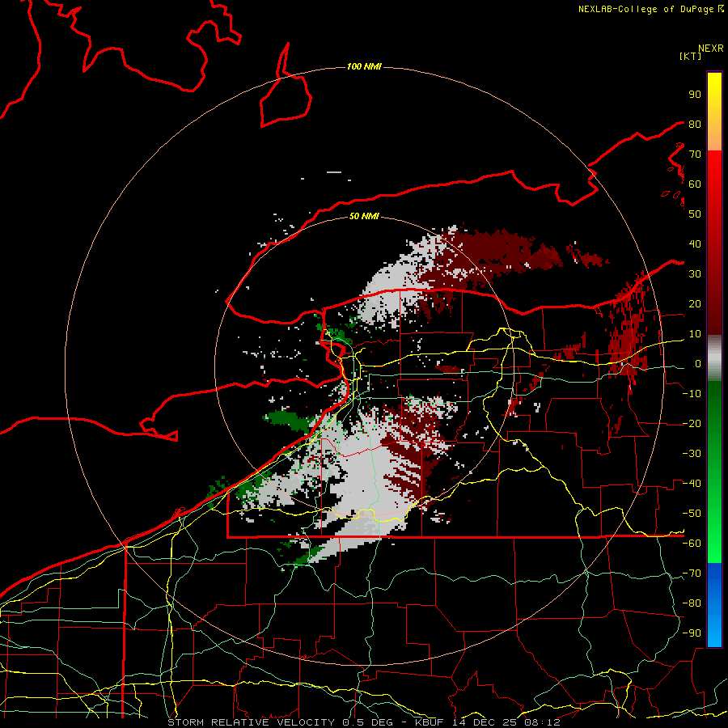Click the 80 value on color scale

coord(695,125)
